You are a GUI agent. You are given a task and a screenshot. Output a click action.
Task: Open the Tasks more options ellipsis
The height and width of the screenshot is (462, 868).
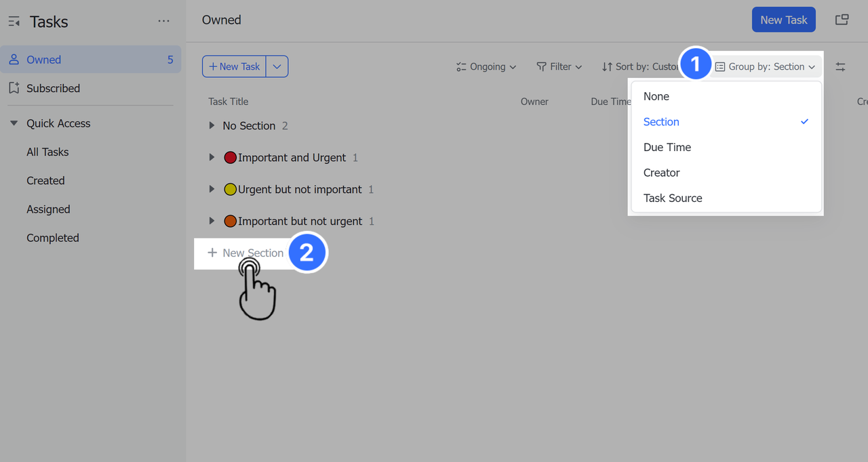pyautogui.click(x=163, y=21)
